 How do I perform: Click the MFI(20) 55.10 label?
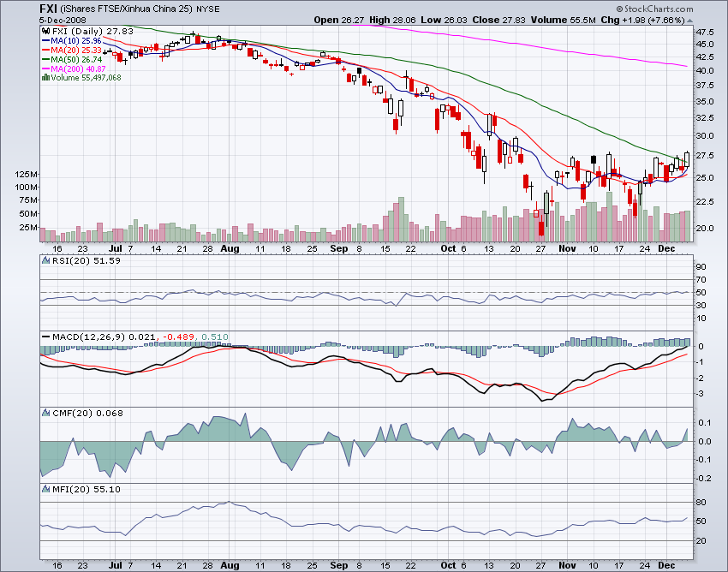point(87,489)
